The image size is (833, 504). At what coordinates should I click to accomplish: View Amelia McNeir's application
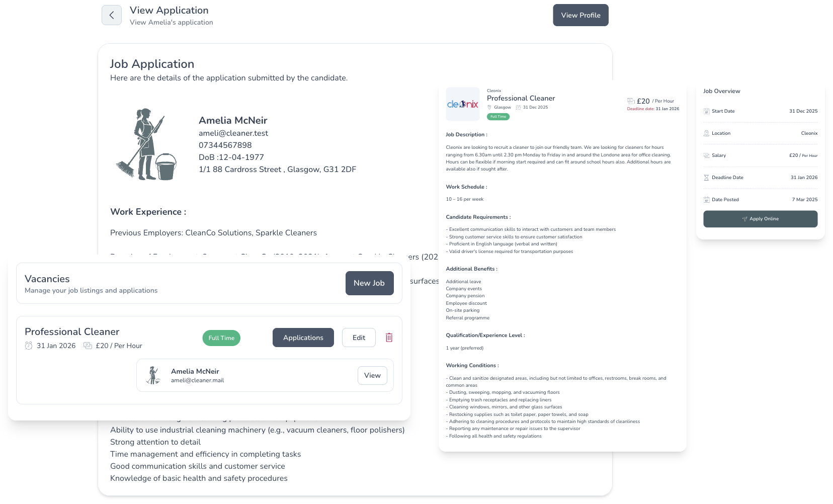coord(372,375)
